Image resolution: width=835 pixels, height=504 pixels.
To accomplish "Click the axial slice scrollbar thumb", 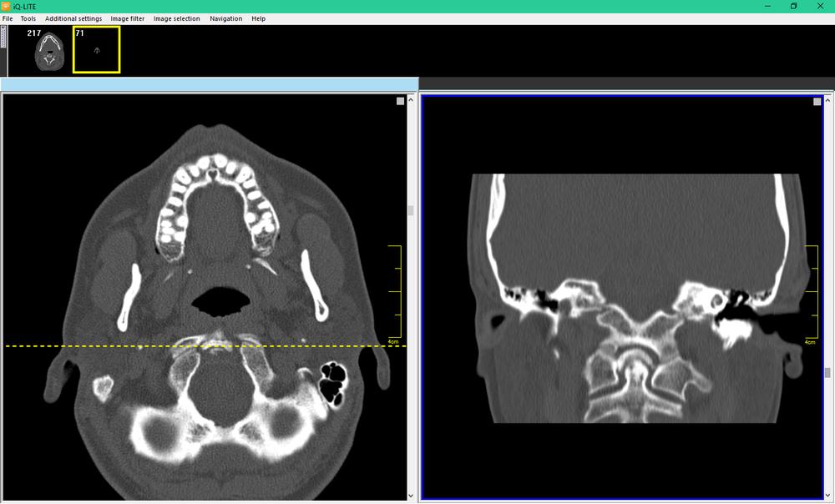I will [411, 210].
